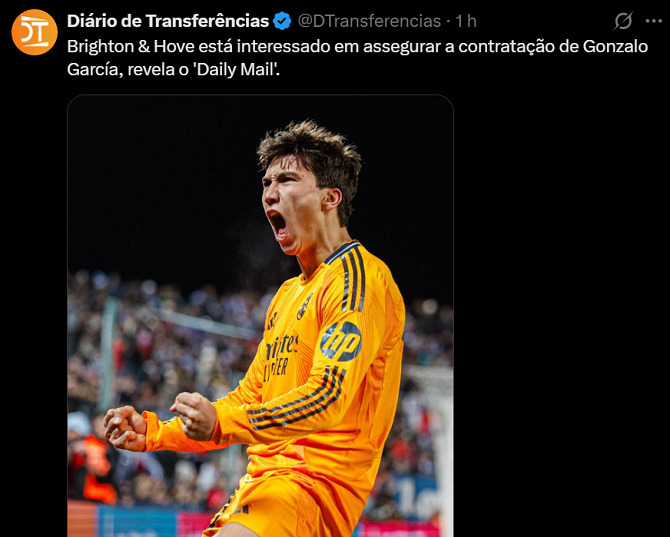Image resolution: width=670 pixels, height=537 pixels.
Task: Open the three-dot more options menu
Action: tap(654, 21)
